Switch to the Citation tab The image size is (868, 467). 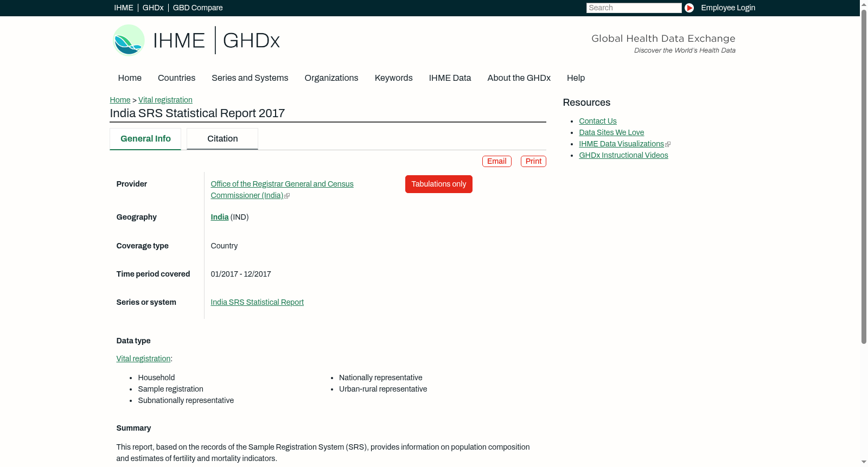click(222, 139)
